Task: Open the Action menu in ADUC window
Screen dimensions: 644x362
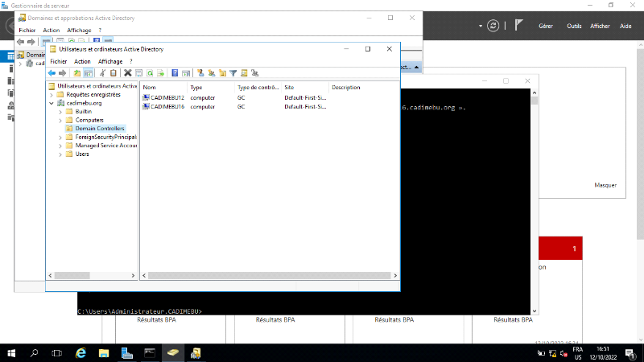Action: [82, 61]
